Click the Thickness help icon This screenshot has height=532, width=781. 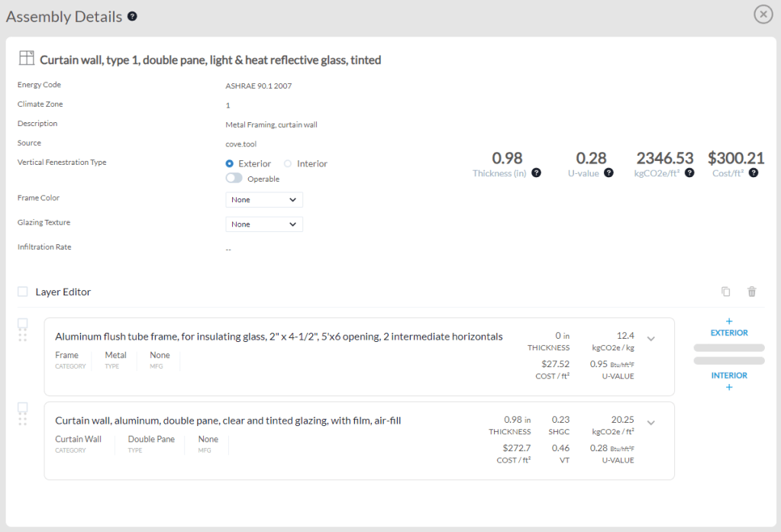click(536, 173)
